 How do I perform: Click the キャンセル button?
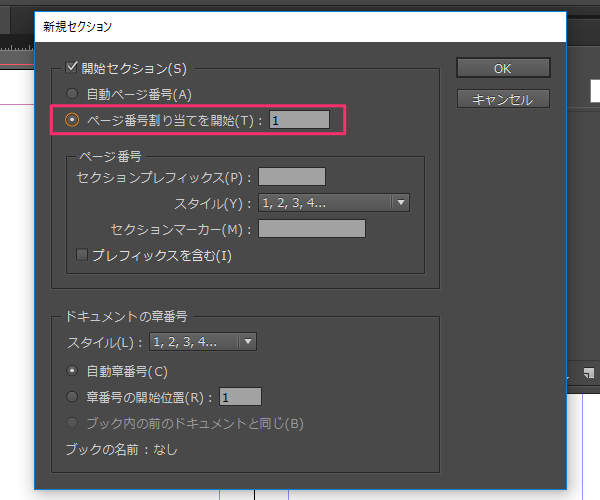503,99
